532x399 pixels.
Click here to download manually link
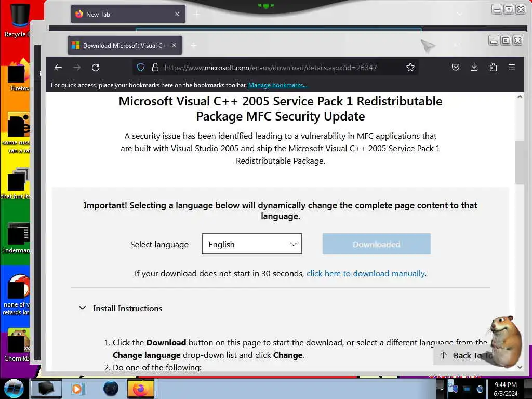point(366,274)
